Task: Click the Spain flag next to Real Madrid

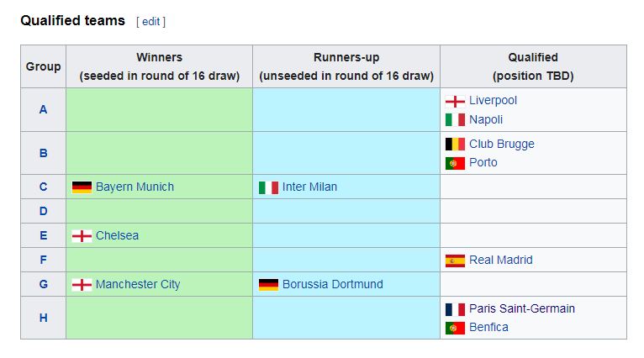Action: coord(455,261)
